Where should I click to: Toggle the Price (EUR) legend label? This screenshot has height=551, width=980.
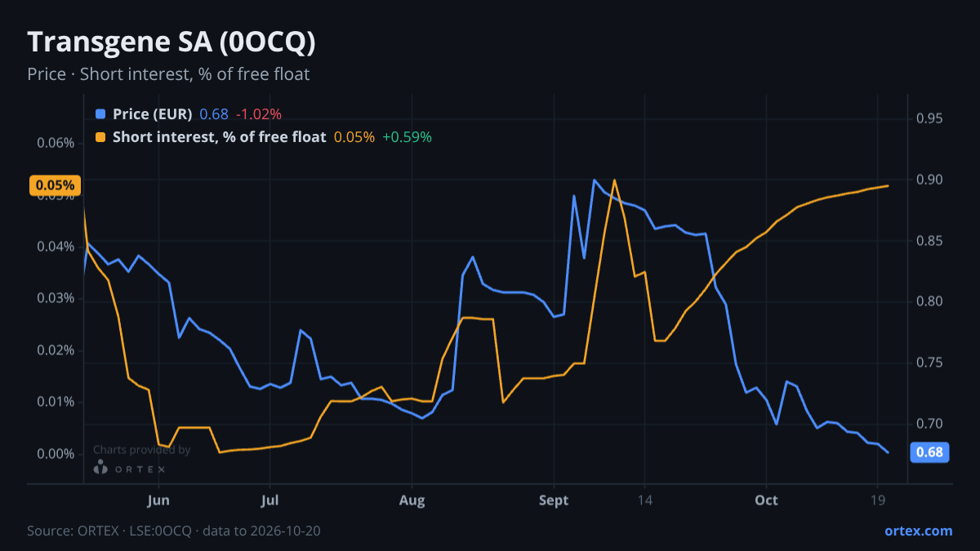153,114
